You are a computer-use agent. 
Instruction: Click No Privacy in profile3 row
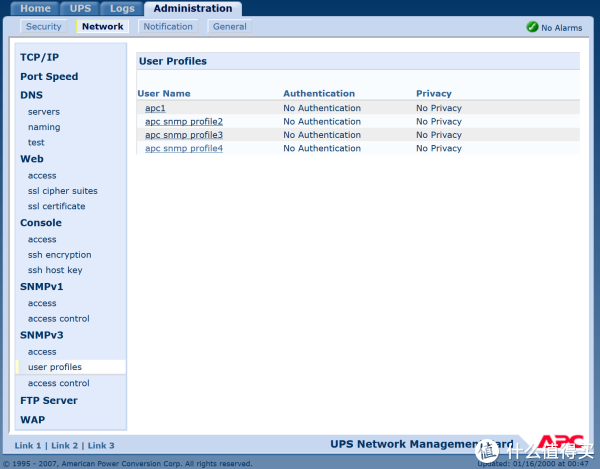coord(439,135)
